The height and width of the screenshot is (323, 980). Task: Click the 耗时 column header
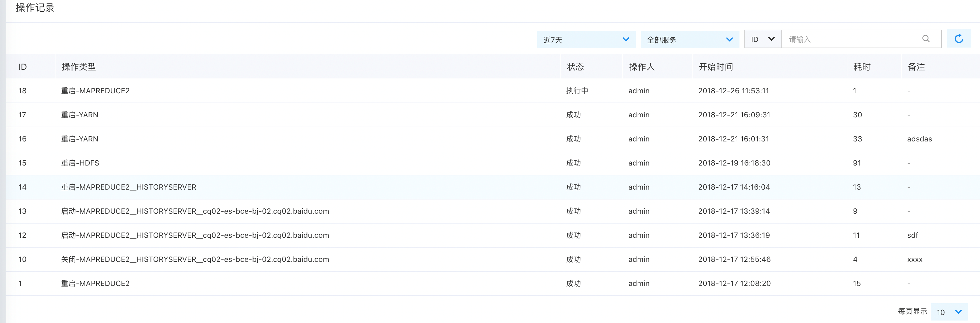(862, 67)
